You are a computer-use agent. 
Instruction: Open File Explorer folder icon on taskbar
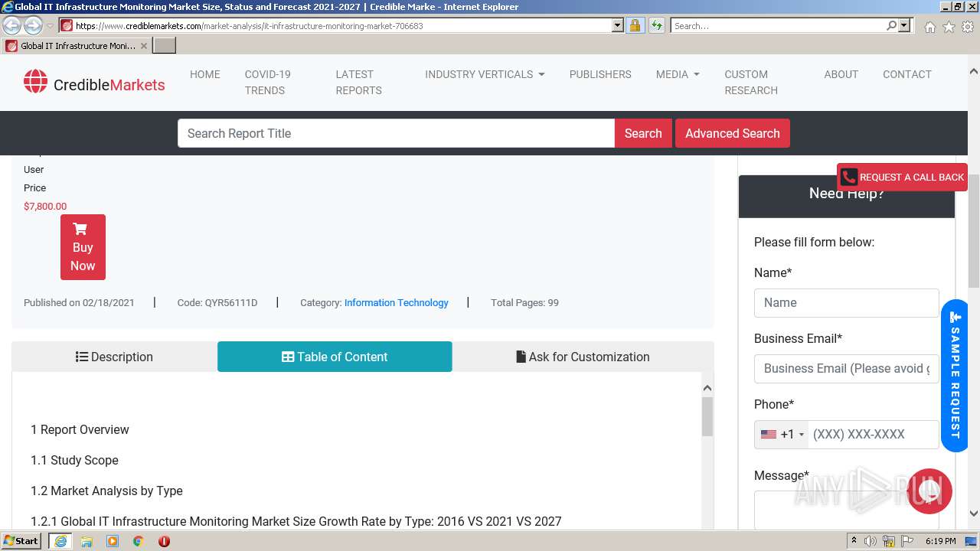(x=87, y=541)
